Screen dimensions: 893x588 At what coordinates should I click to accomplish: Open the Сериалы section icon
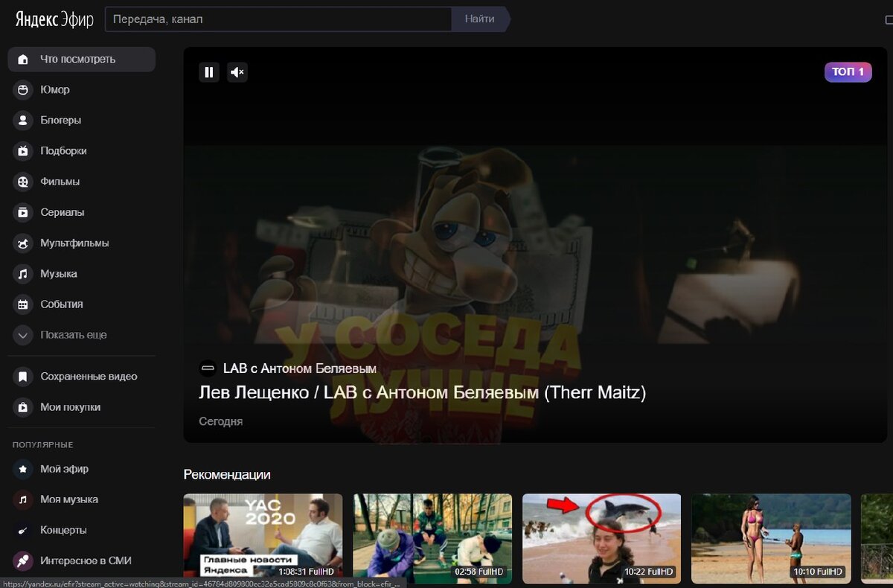point(23,213)
